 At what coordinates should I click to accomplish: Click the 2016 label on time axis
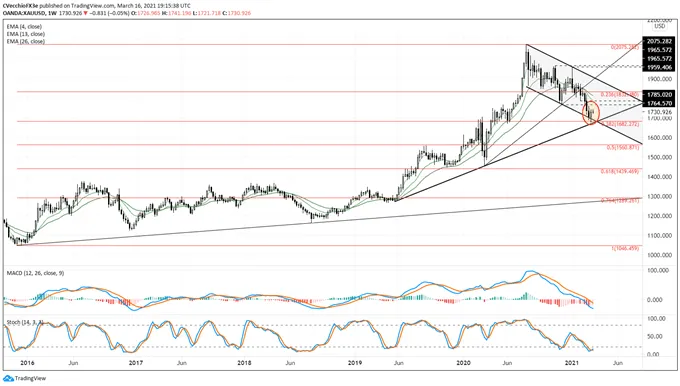point(27,363)
